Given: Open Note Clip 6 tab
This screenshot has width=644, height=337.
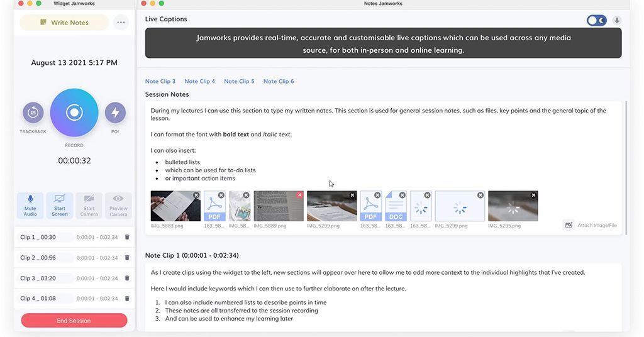Looking at the screenshot, I should pyautogui.click(x=279, y=81).
